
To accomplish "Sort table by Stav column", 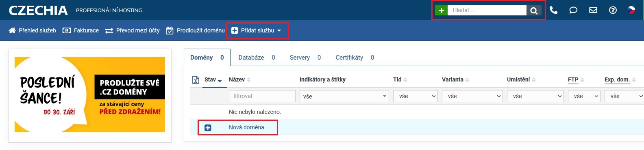I will 213,80.
